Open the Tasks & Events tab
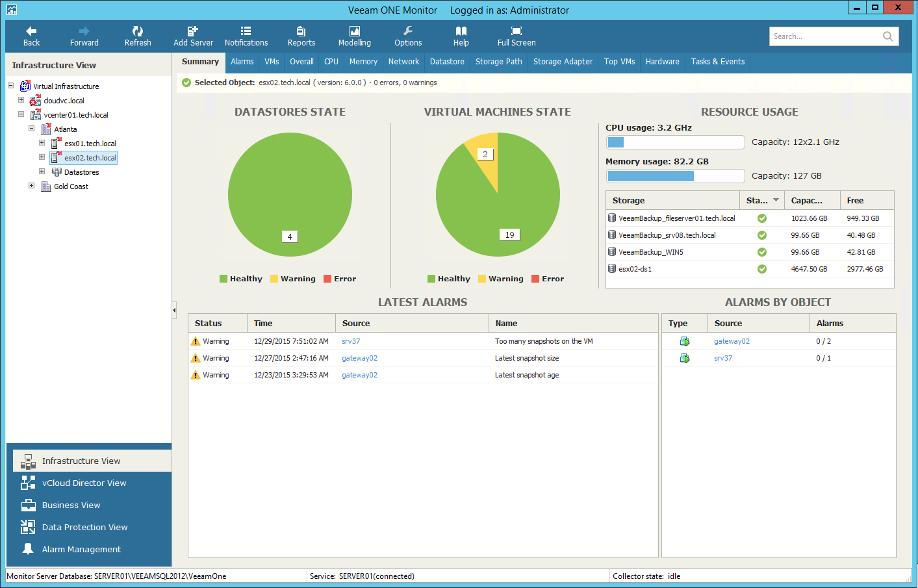Viewport: 918px width, 588px height. coord(718,62)
